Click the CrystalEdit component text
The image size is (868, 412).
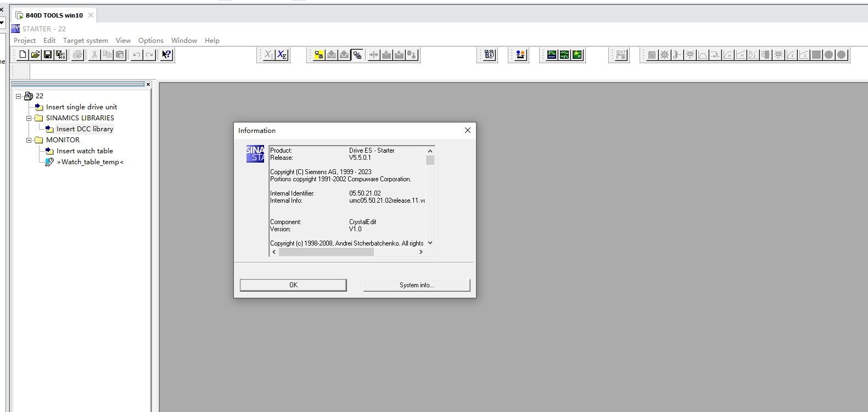click(363, 222)
